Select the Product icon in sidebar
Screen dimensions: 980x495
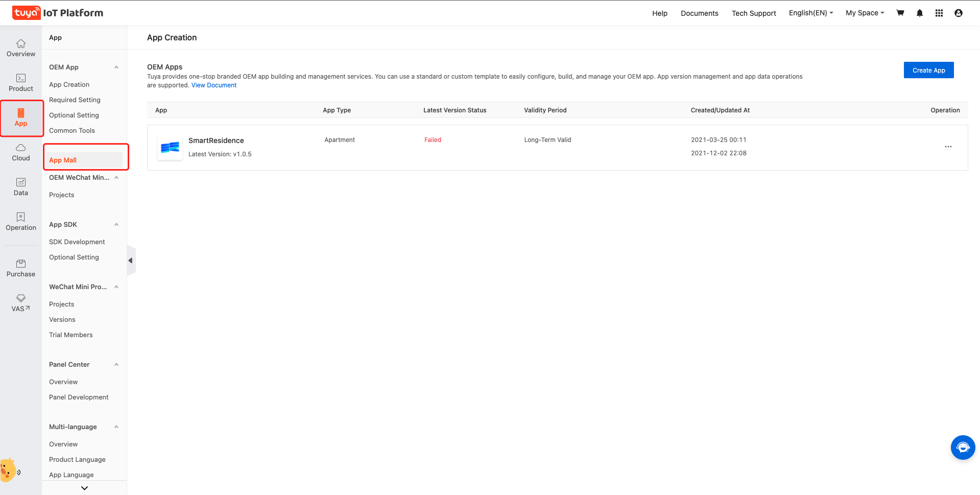pos(20,82)
